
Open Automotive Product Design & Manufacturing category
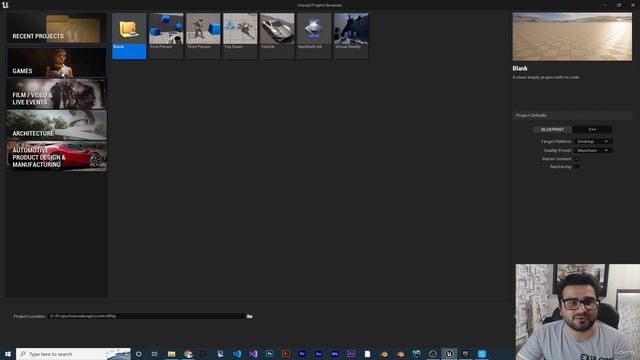point(56,156)
